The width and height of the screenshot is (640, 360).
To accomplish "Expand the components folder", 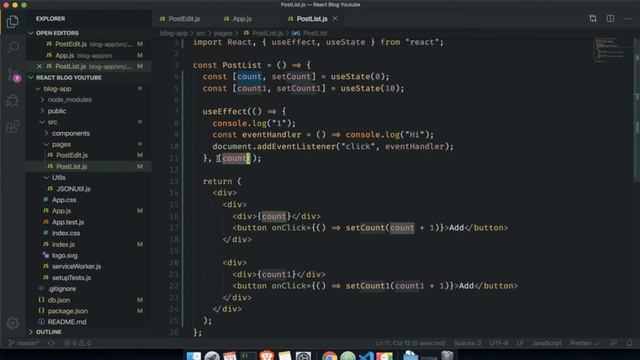I will coord(71,133).
